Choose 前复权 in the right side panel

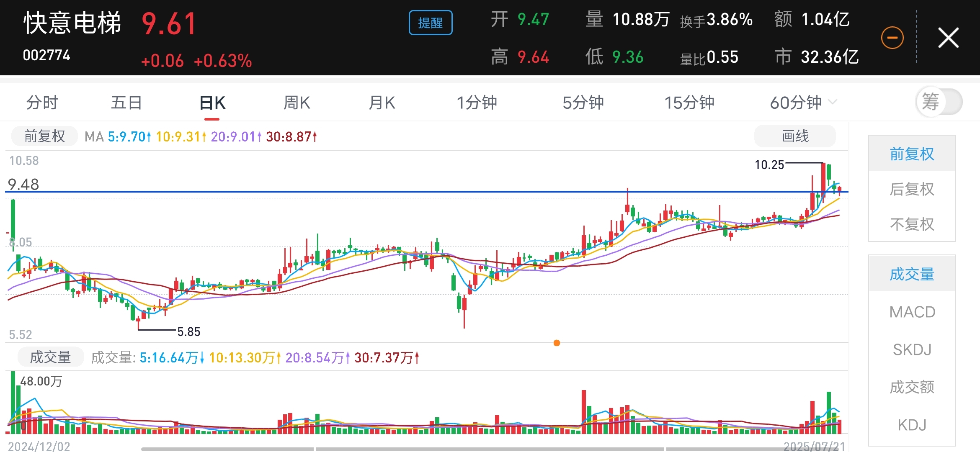click(912, 154)
